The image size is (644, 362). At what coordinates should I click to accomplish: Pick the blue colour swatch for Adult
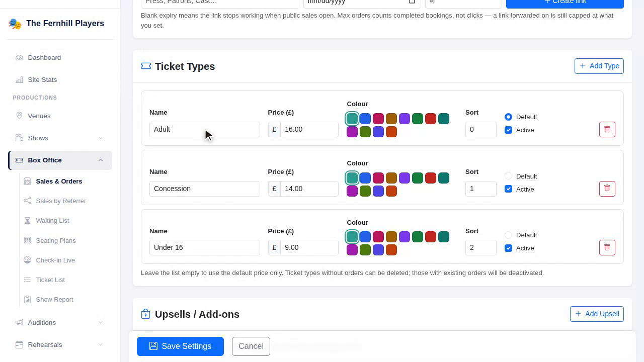(365, 119)
